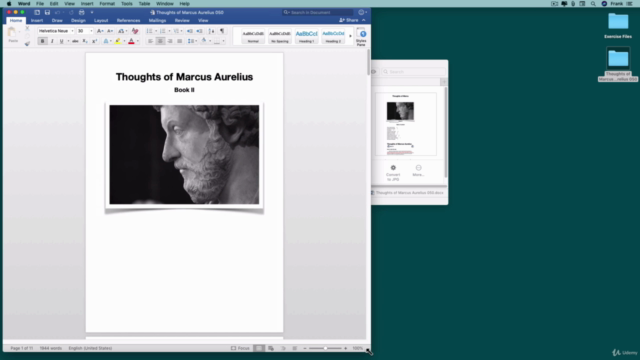The width and height of the screenshot is (640, 360).
Task: Decrease font size with the small A icon
Action: tap(110, 31)
